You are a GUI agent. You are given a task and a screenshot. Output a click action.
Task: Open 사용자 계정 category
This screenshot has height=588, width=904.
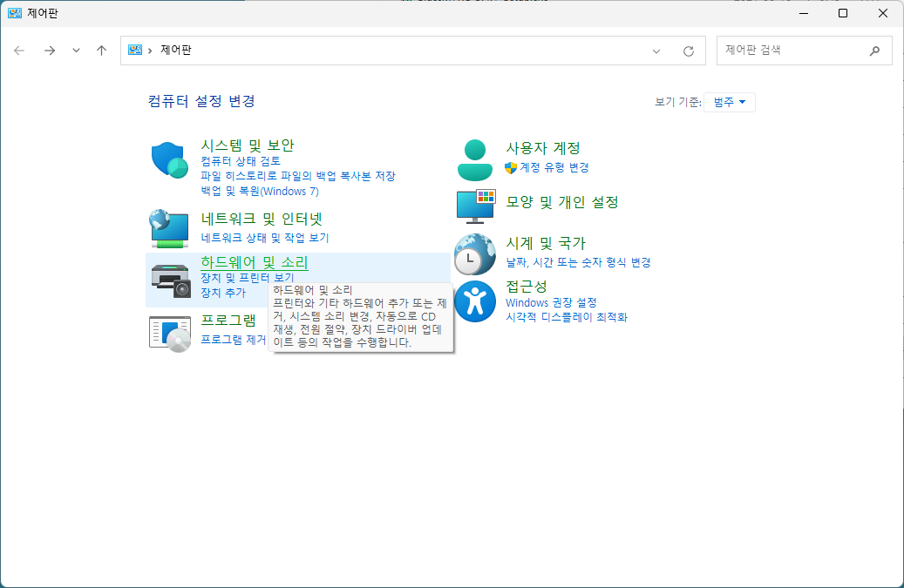pyautogui.click(x=543, y=148)
